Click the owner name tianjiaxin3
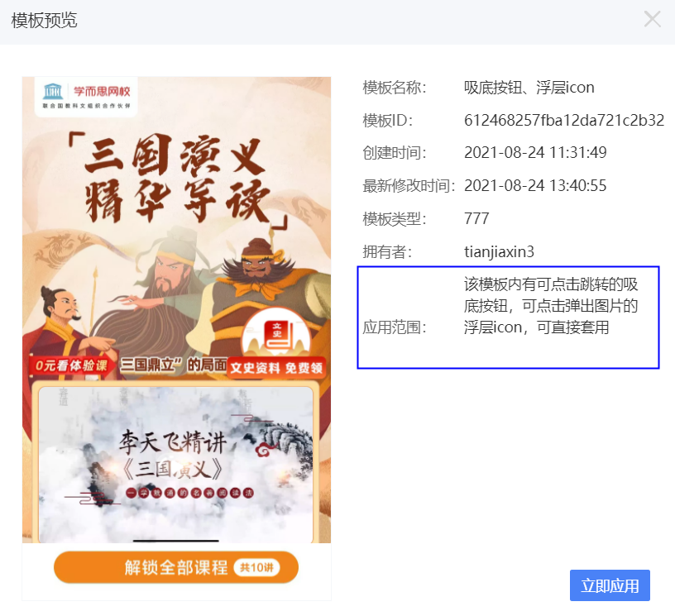 499,251
